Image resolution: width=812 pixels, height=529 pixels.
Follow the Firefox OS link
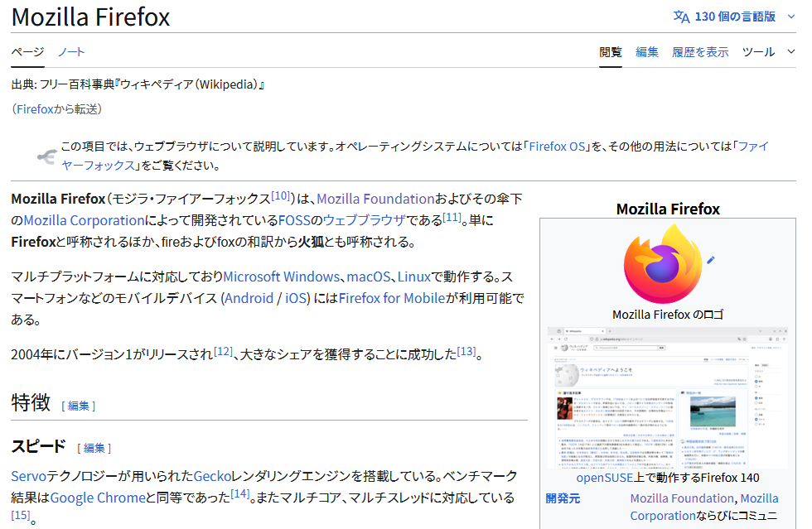tap(558, 147)
